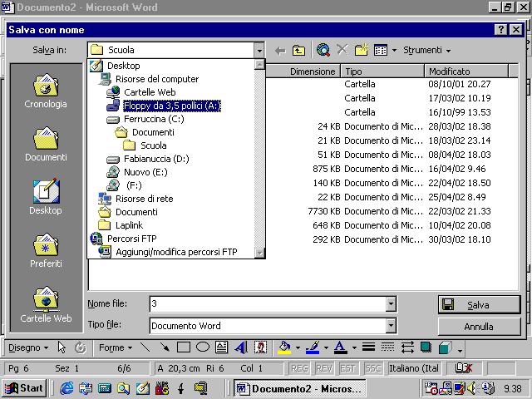Choose Floppy da 3,5 pollici (A:)
Image resolution: width=532 pixels, height=399 pixels.
pyautogui.click(x=172, y=106)
